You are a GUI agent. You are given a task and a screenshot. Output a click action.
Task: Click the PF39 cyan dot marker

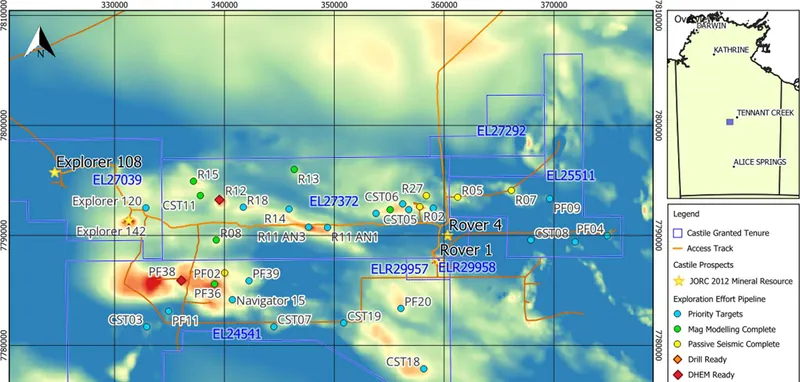(x=249, y=281)
